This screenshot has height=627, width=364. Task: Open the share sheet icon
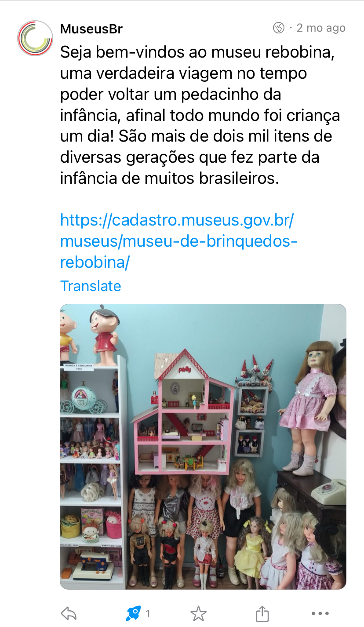(x=262, y=613)
